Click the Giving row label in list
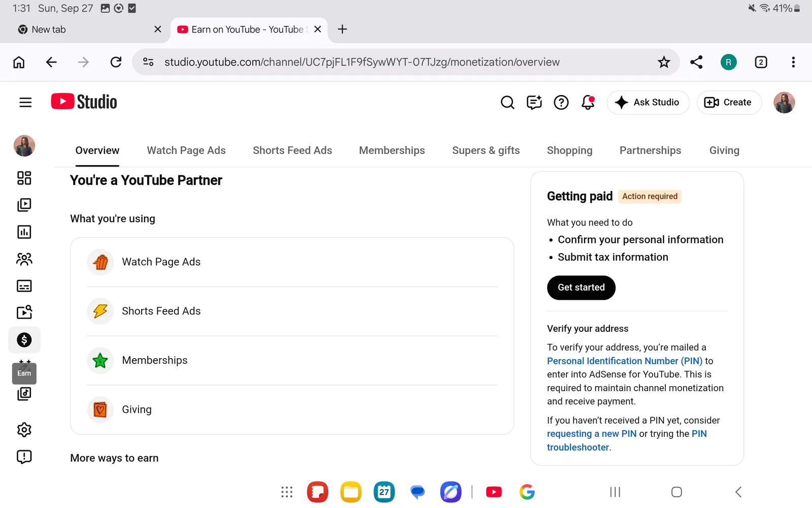This screenshot has height=508, width=812. click(x=137, y=409)
